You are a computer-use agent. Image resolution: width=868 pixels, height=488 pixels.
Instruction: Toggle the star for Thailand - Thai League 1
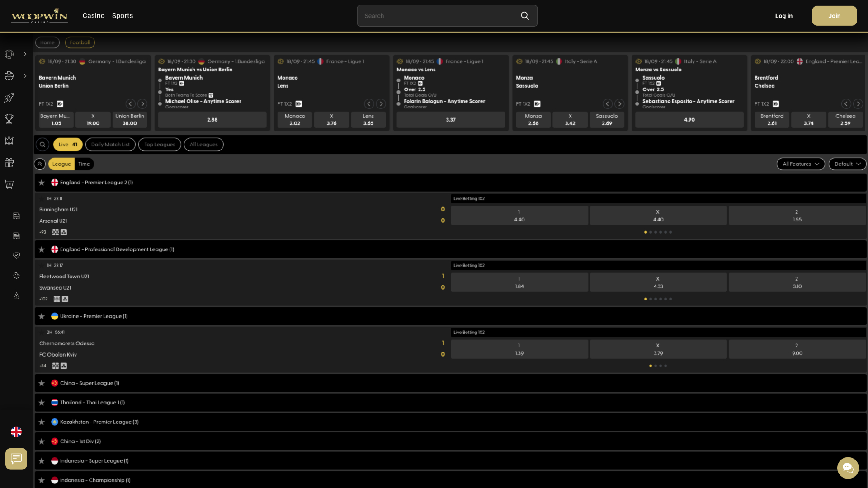point(42,403)
